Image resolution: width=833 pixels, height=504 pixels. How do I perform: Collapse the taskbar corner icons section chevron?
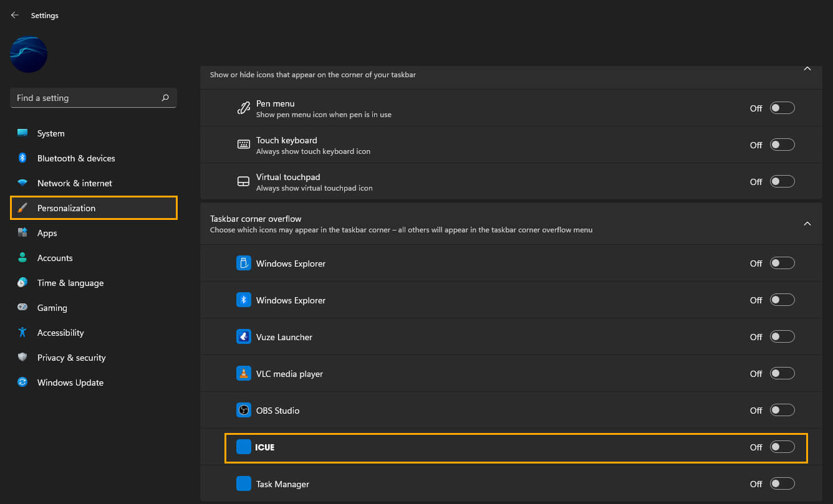[x=807, y=69]
